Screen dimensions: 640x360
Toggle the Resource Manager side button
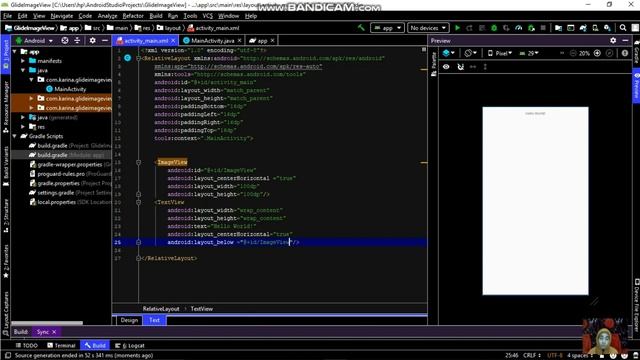coord(6,107)
